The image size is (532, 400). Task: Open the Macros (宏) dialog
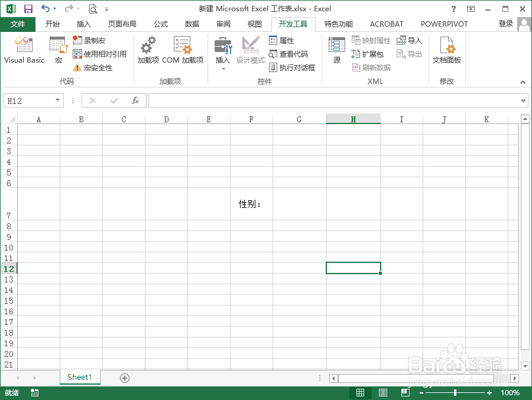click(59, 50)
